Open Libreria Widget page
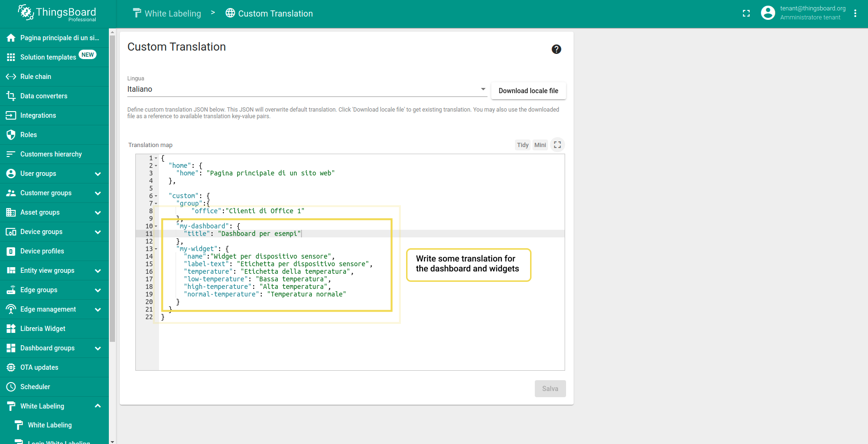This screenshot has height=444, width=868. pyautogui.click(x=43, y=329)
